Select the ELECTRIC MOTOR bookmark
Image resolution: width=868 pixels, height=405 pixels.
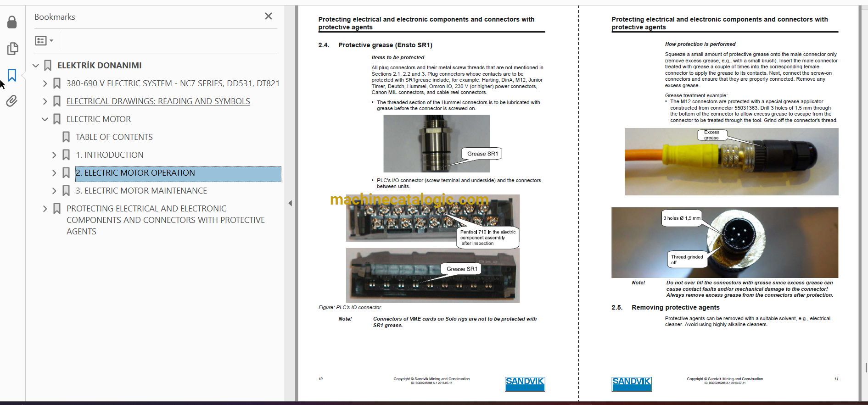(99, 119)
